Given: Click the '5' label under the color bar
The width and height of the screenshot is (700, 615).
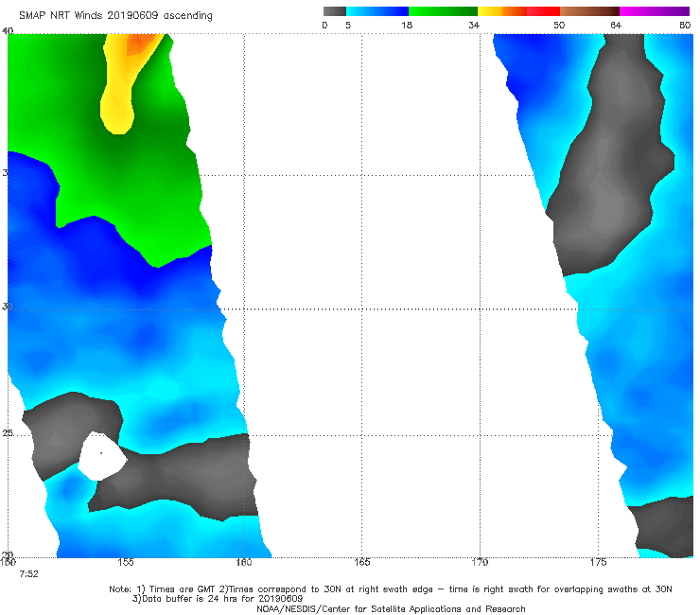Looking at the screenshot, I should pos(348,25).
